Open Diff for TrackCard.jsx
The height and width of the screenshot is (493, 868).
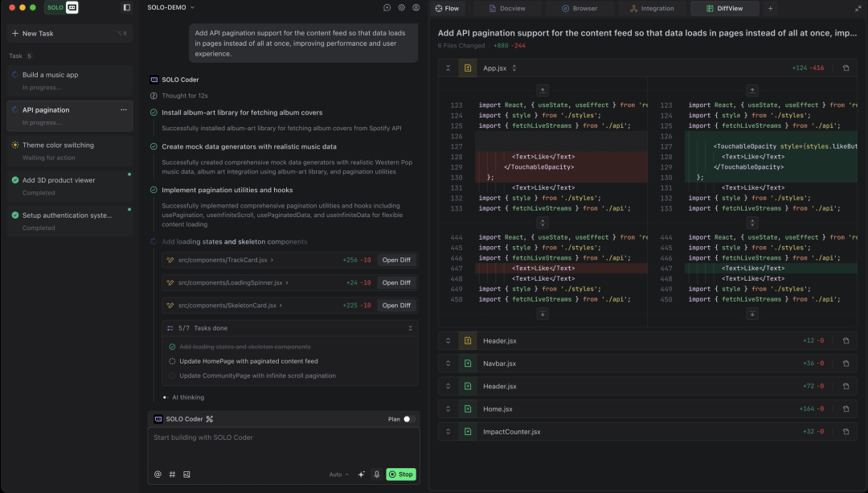[396, 261]
